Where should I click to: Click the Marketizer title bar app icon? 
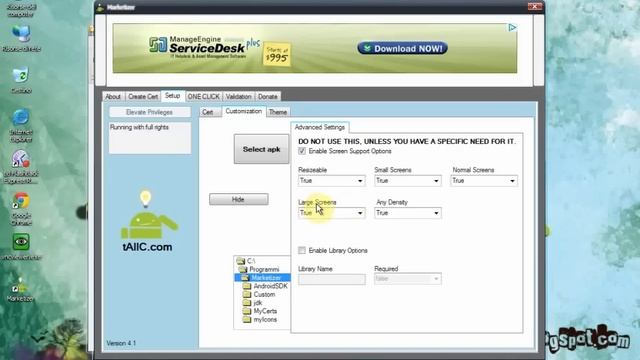[x=100, y=7]
